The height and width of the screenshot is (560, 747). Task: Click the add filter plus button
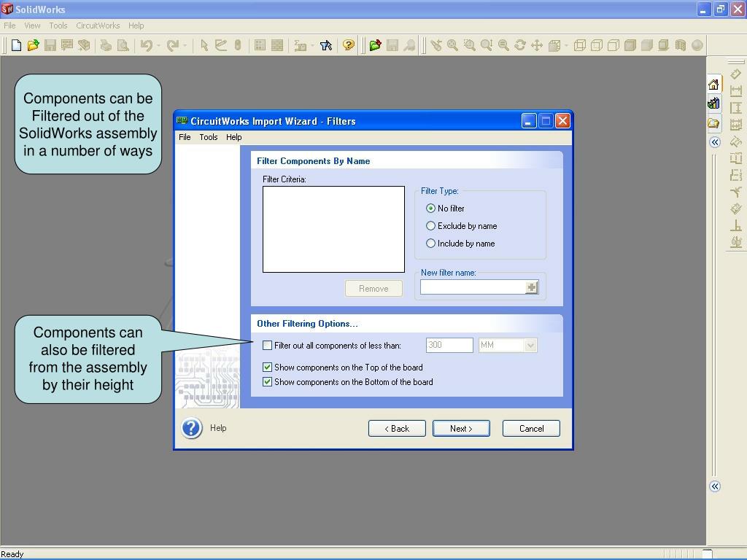pyautogui.click(x=532, y=287)
